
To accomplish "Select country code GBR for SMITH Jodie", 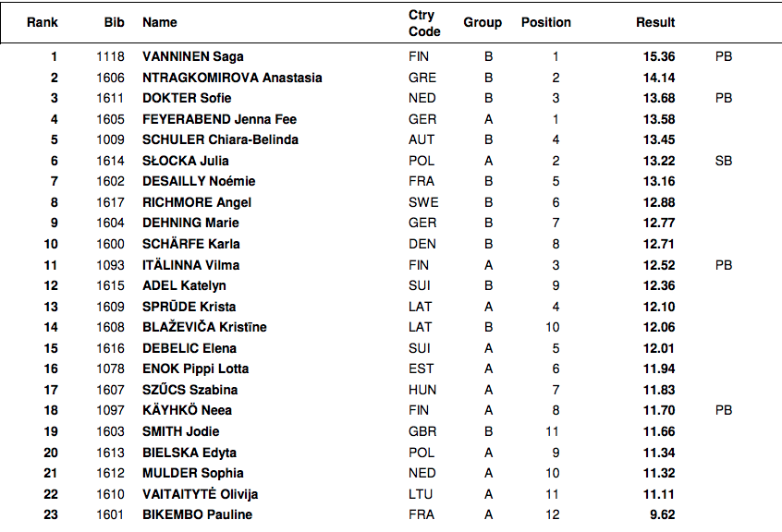I will 422,431.
